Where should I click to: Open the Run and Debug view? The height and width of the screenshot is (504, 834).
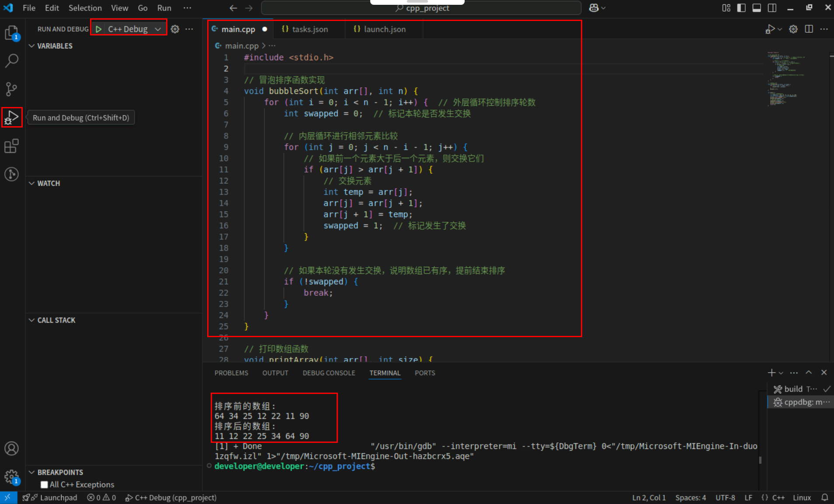coord(12,117)
